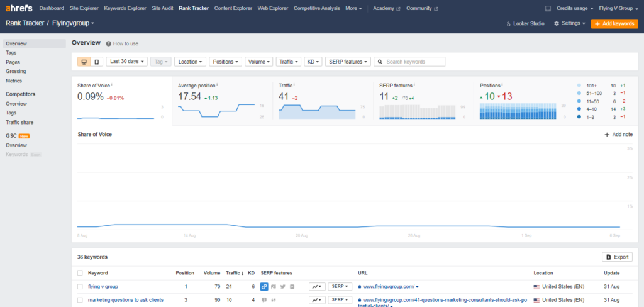Click the 1–3 positions legend swatch
This screenshot has width=644, height=307.
[x=579, y=117]
